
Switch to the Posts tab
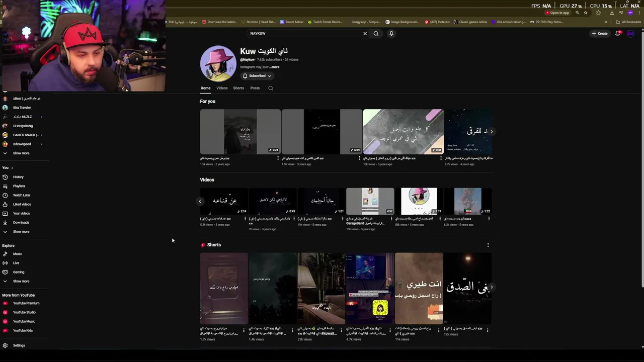coord(255,88)
